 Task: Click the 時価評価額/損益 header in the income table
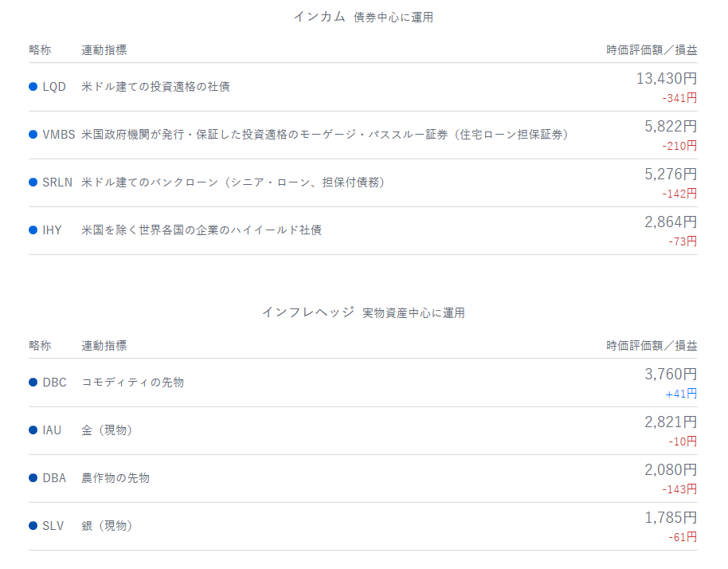pos(651,49)
